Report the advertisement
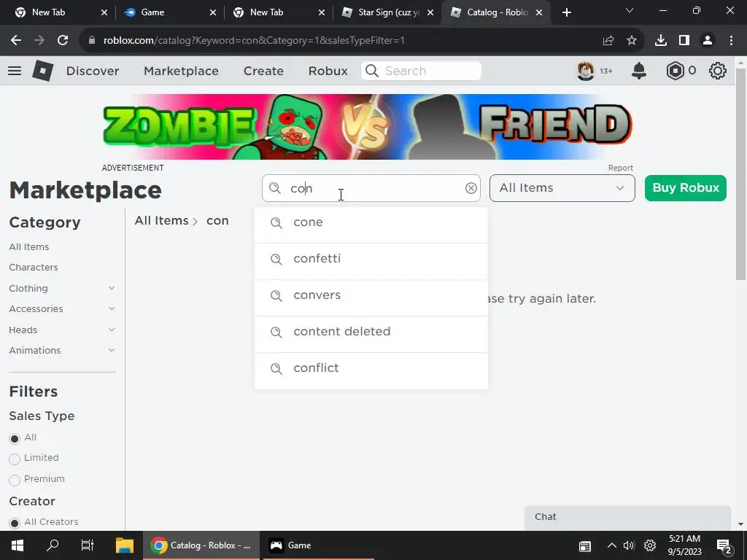This screenshot has width=747, height=560. click(620, 168)
